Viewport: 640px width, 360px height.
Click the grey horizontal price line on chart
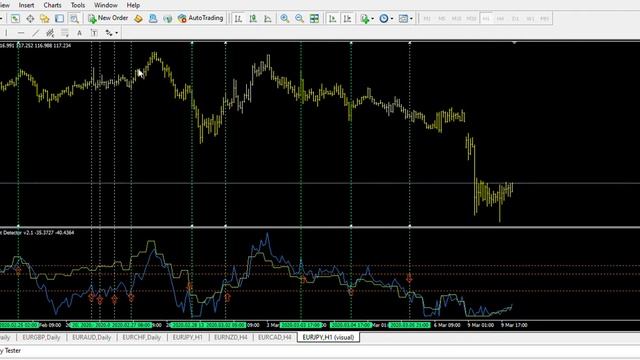point(320,183)
